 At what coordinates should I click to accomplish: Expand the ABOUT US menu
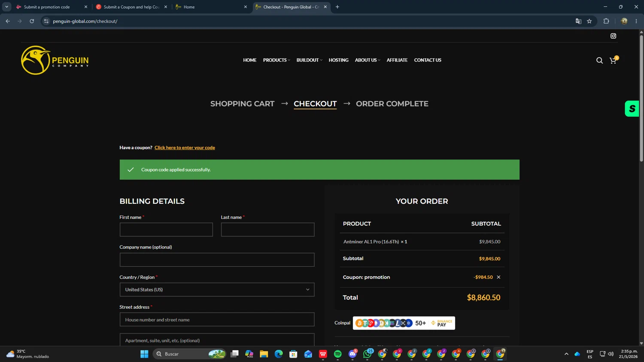(368, 60)
